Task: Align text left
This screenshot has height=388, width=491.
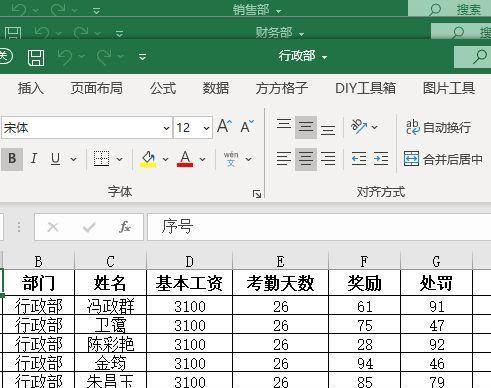Action: [x=284, y=159]
